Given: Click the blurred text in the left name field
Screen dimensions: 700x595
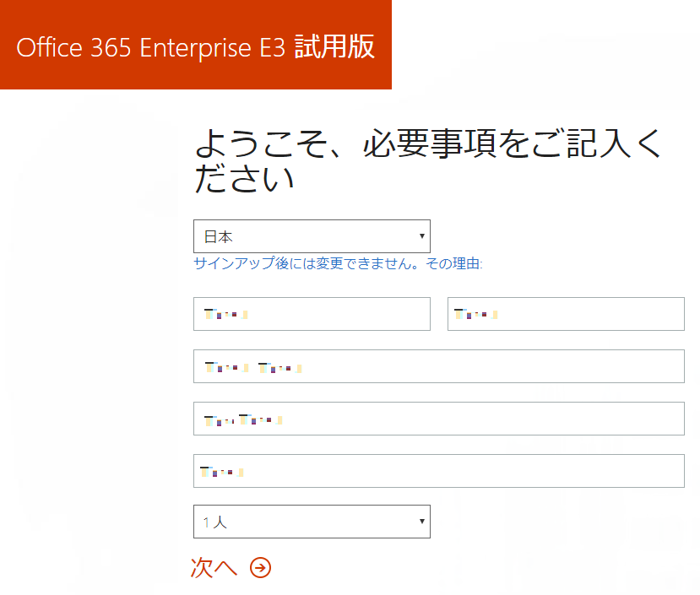Looking at the screenshot, I should coord(226,314).
